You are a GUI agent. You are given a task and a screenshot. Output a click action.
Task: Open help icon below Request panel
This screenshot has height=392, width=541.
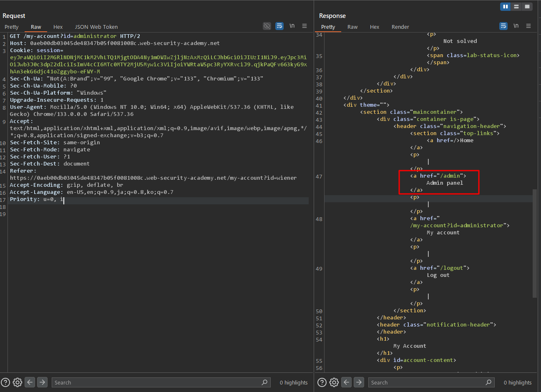pyautogui.click(x=5, y=382)
